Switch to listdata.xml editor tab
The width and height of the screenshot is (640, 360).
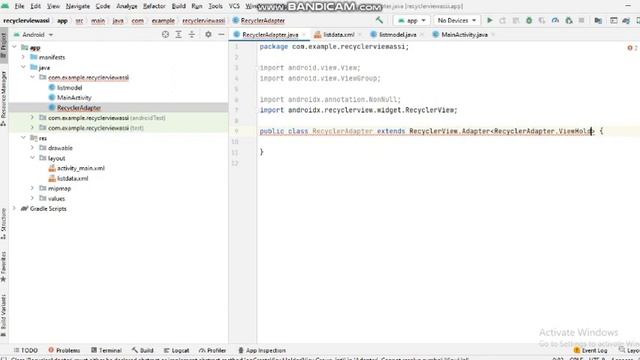coord(338,35)
